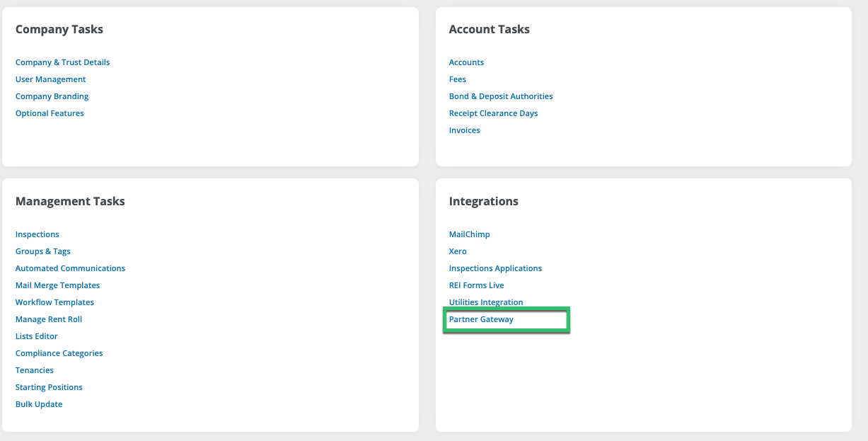Open the Lists Editor
The height and width of the screenshot is (441, 868).
point(37,336)
